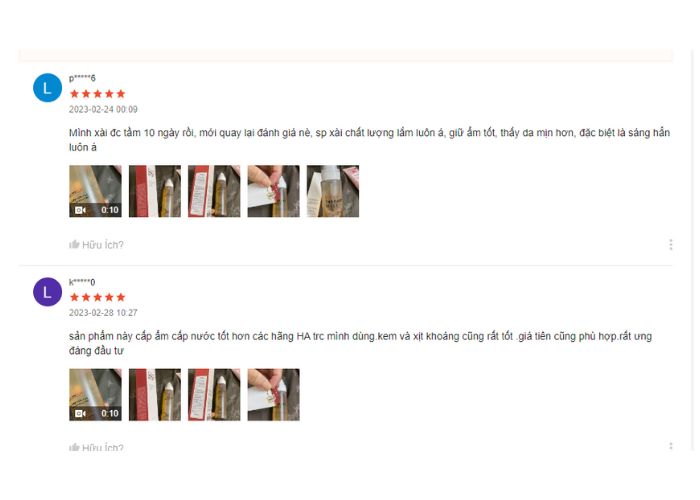
Task: Open second thumbnail image in first review
Action: (155, 191)
